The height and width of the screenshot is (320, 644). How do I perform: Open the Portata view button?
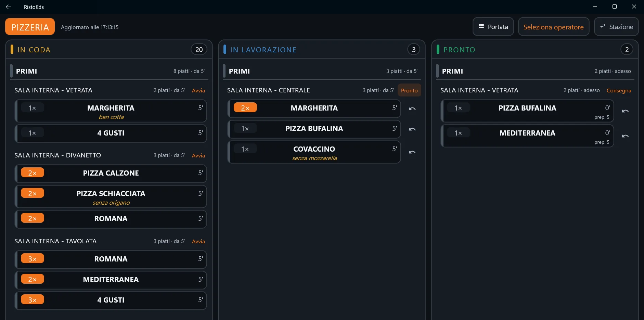point(493,27)
